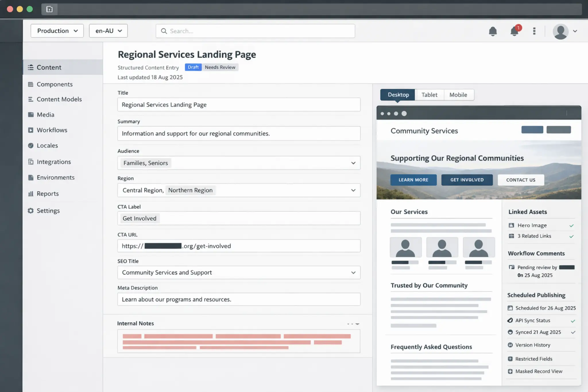Open the bell with red badge
The width and height of the screenshot is (588, 392).
coord(514,31)
